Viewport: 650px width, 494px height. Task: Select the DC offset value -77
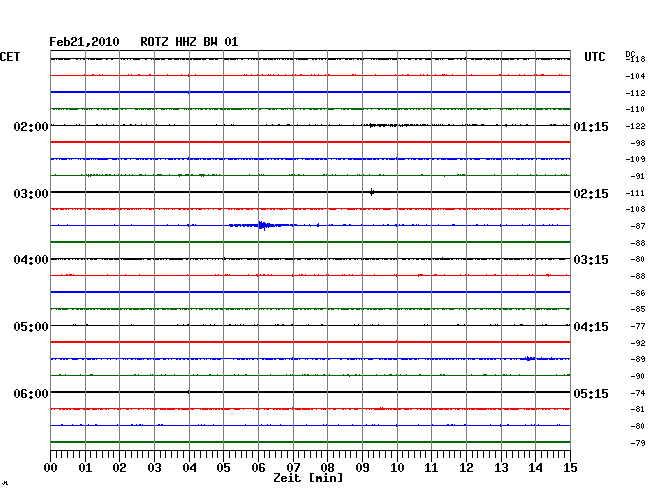pyautogui.click(x=638, y=327)
